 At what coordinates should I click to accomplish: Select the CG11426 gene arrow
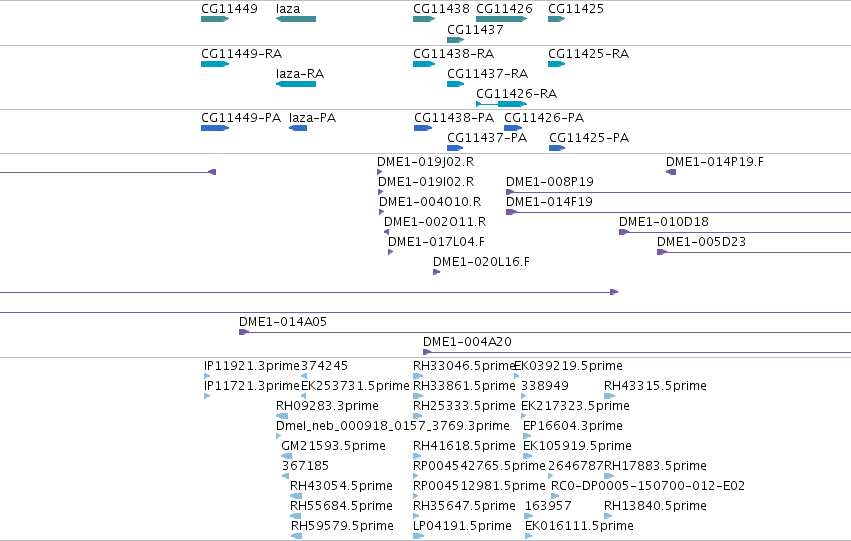tap(501, 19)
